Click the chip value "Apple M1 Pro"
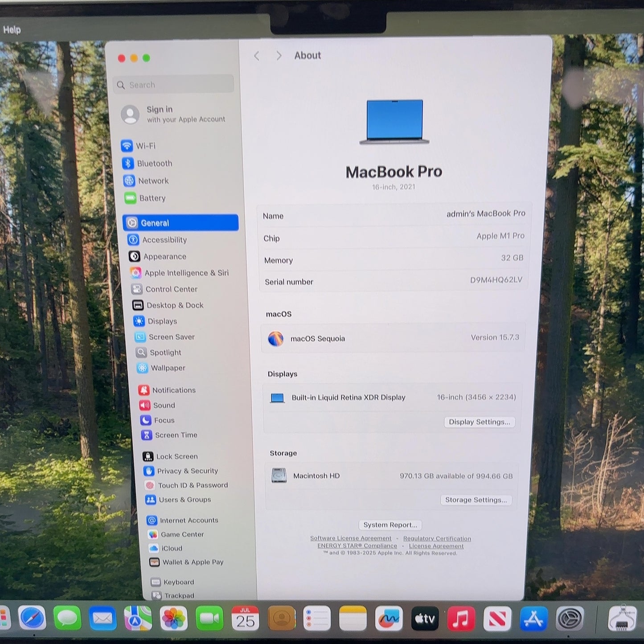 500,236
